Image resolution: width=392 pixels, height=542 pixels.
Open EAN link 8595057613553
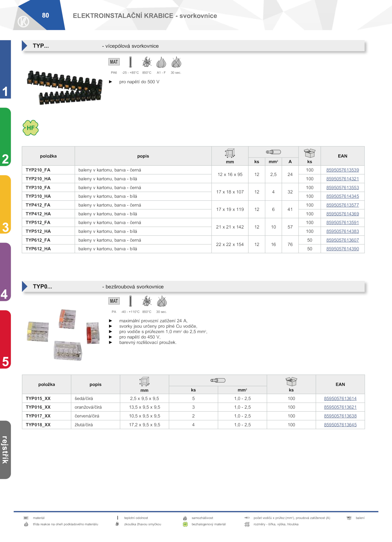click(343, 188)
